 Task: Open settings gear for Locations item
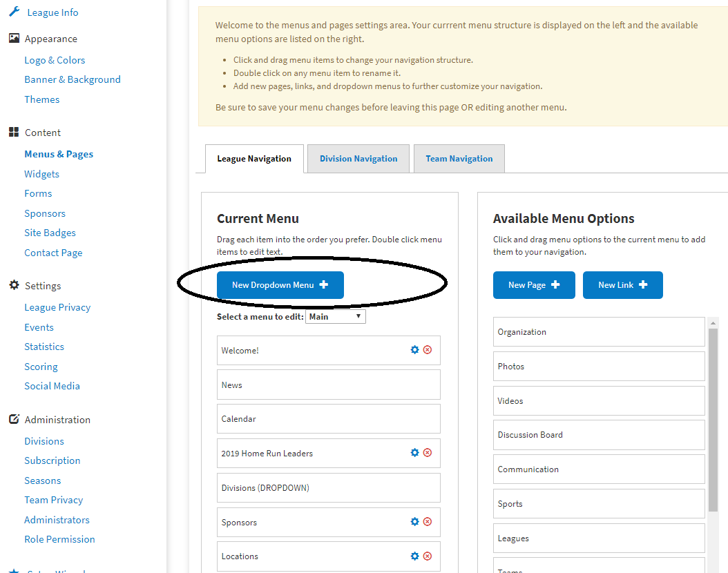click(x=414, y=556)
